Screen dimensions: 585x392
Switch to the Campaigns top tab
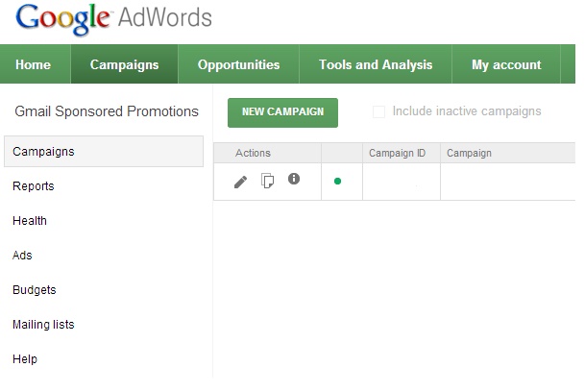tap(124, 64)
